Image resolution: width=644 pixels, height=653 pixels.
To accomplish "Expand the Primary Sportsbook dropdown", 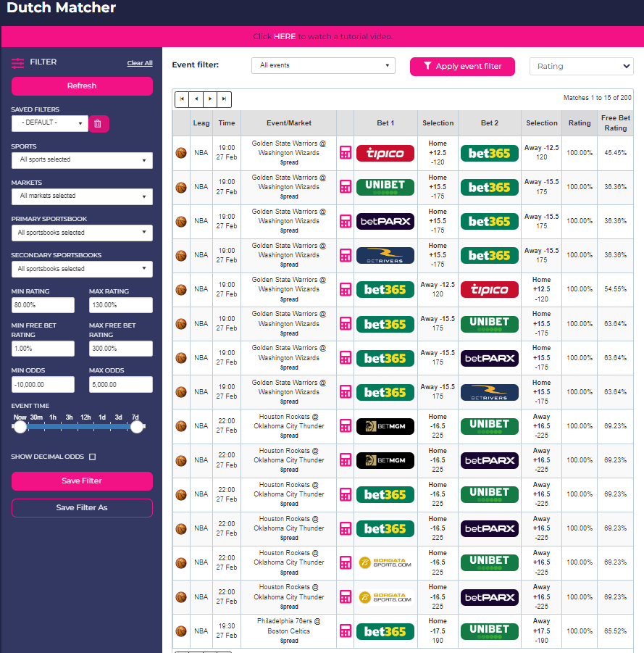I will 82,233.
